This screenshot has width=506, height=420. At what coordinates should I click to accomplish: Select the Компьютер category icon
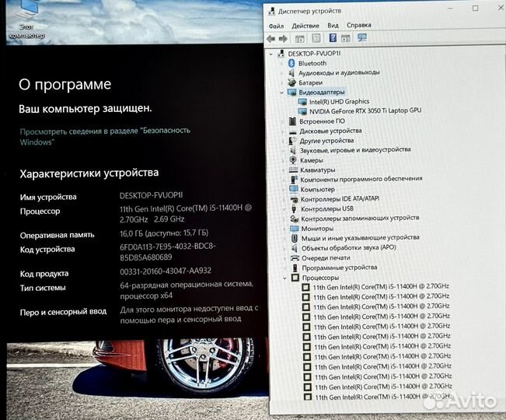pyautogui.click(x=294, y=189)
